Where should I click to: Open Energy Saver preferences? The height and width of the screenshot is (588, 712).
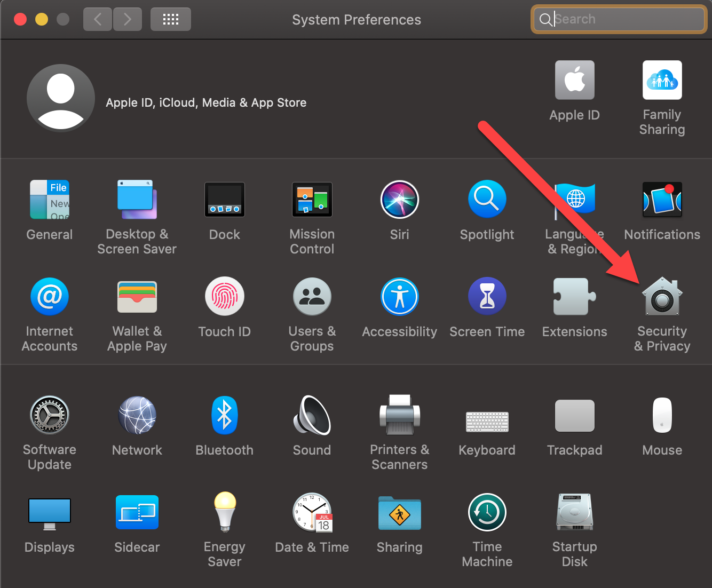point(225,512)
